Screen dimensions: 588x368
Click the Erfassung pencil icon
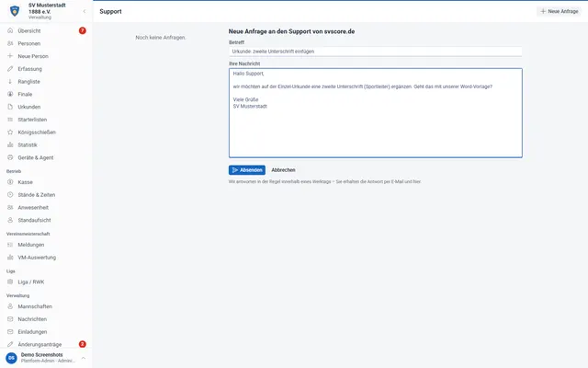pyautogui.click(x=10, y=69)
